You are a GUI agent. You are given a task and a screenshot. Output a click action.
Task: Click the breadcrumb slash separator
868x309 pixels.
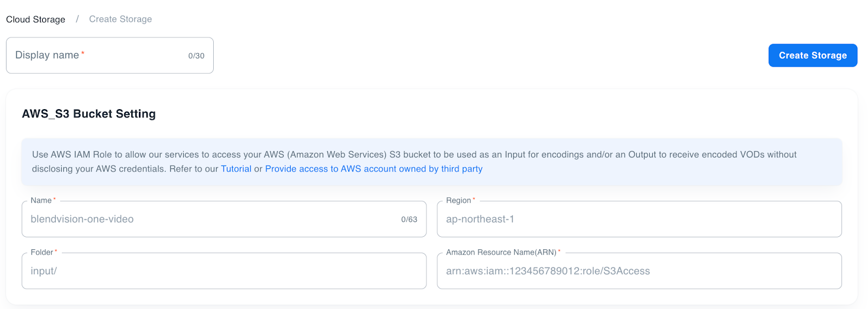tap(77, 20)
